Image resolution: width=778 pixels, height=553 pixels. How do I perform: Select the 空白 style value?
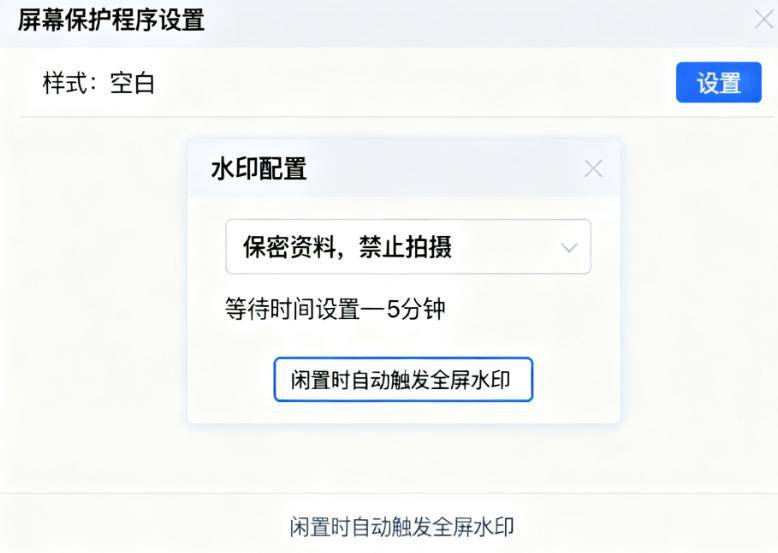pos(132,83)
